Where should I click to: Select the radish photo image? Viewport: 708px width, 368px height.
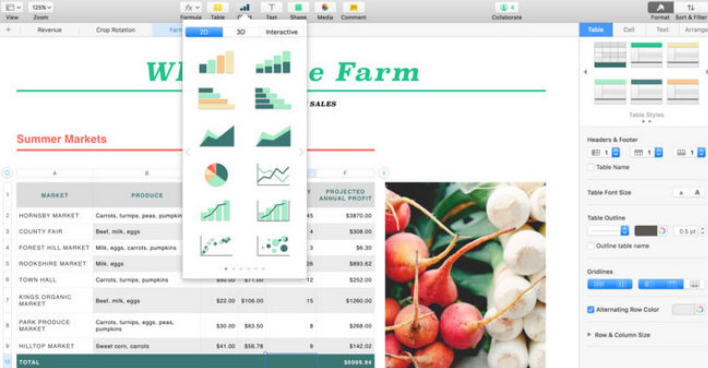[466, 275]
